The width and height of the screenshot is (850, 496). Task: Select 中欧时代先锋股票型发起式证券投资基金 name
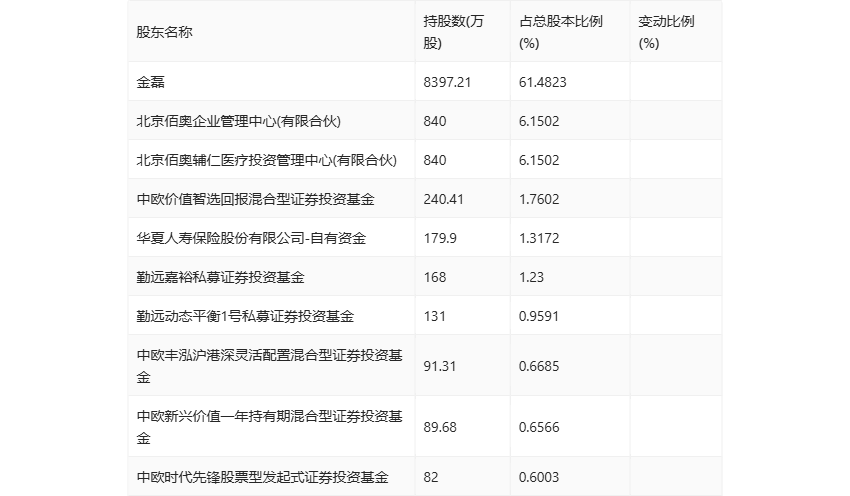[262, 477]
